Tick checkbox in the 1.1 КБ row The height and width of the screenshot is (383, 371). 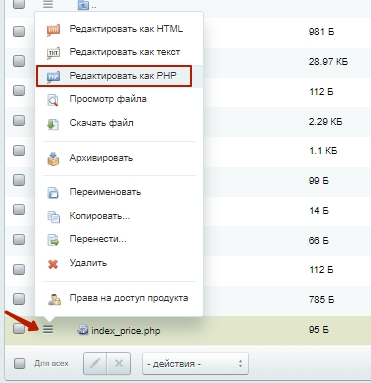(19, 150)
